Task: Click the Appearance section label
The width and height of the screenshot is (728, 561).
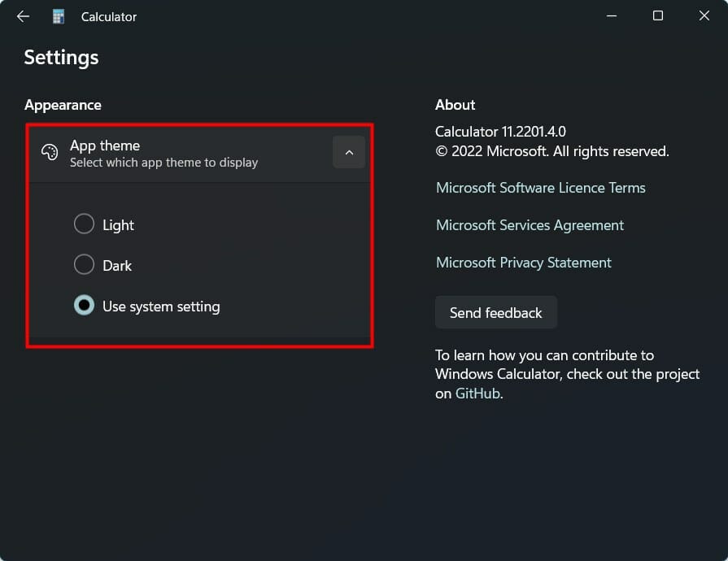Action: 63,105
